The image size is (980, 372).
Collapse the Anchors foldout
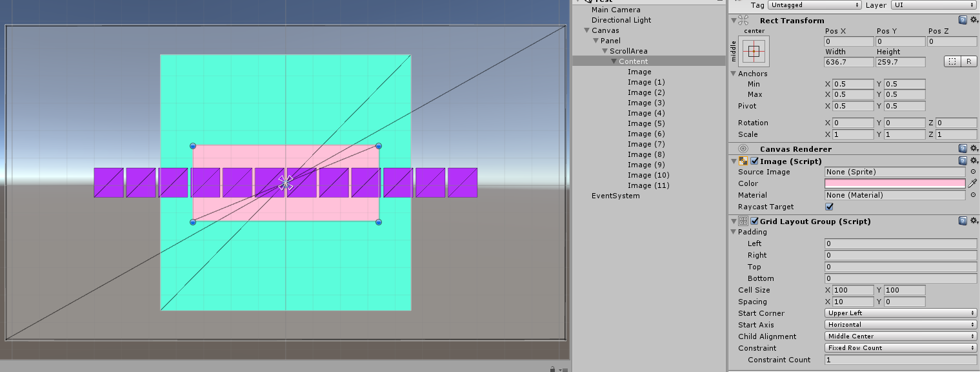(734, 74)
